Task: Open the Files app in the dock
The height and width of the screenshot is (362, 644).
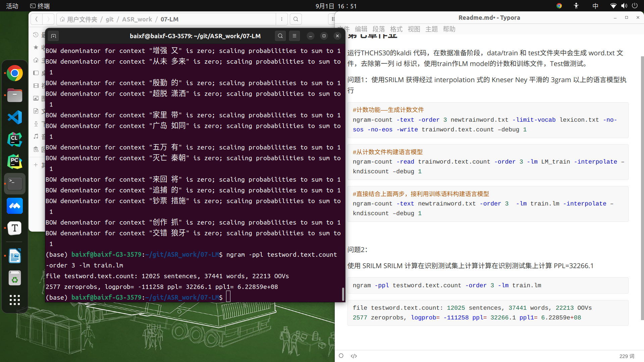Action: click(x=15, y=96)
